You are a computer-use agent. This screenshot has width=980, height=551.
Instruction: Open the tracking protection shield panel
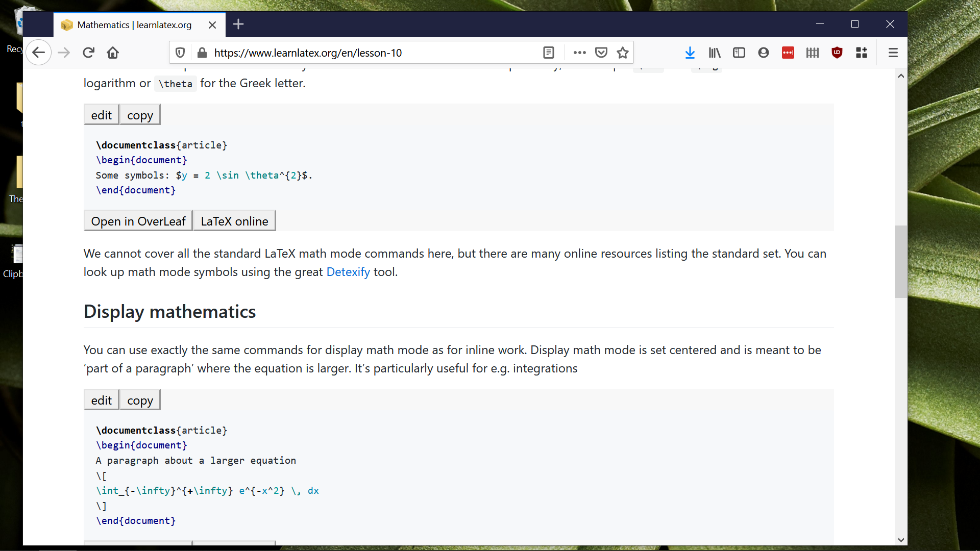pos(180,53)
